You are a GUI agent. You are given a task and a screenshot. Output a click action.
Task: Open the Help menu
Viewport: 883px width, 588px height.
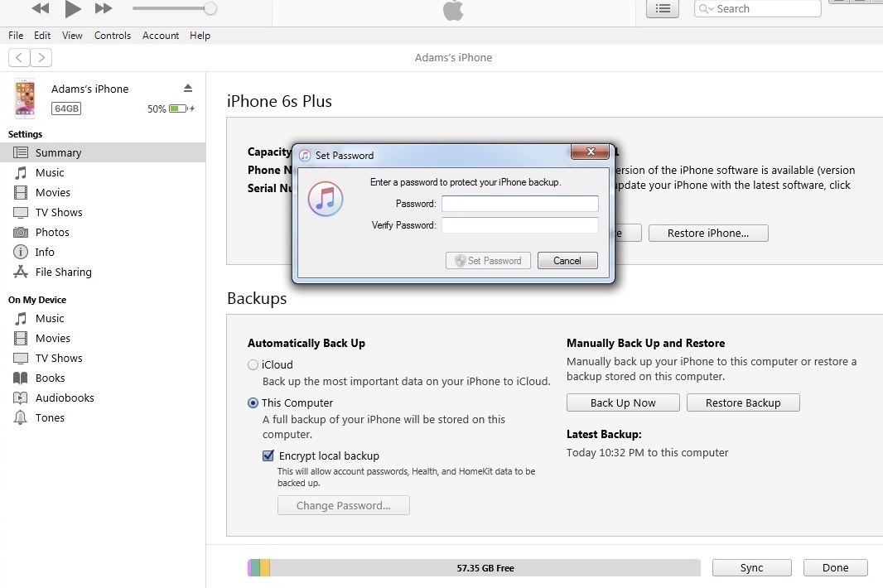pos(200,36)
